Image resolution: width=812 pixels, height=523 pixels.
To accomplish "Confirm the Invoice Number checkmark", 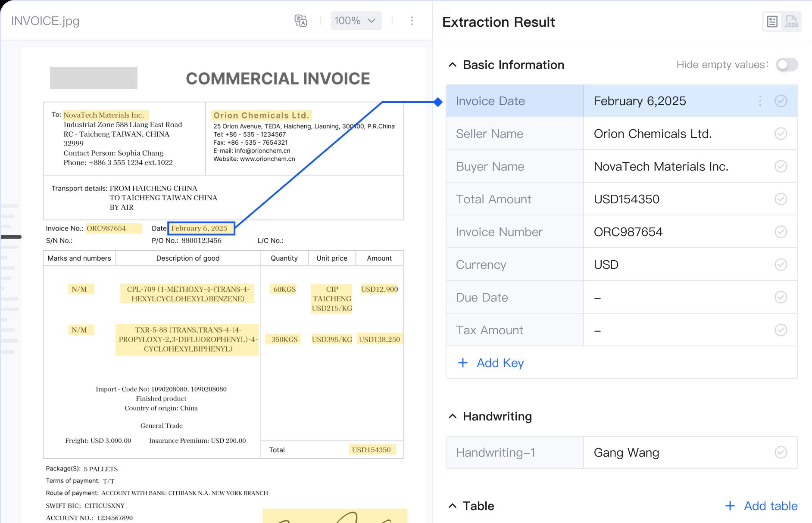I will (x=781, y=232).
